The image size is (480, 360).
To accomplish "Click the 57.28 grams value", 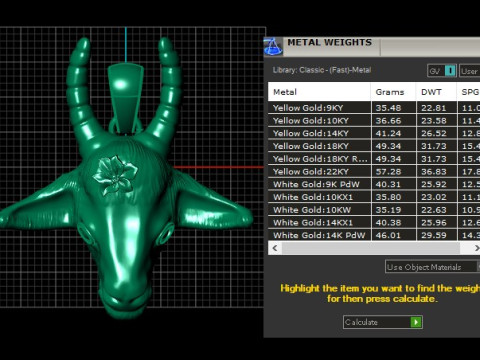I will tap(388, 172).
